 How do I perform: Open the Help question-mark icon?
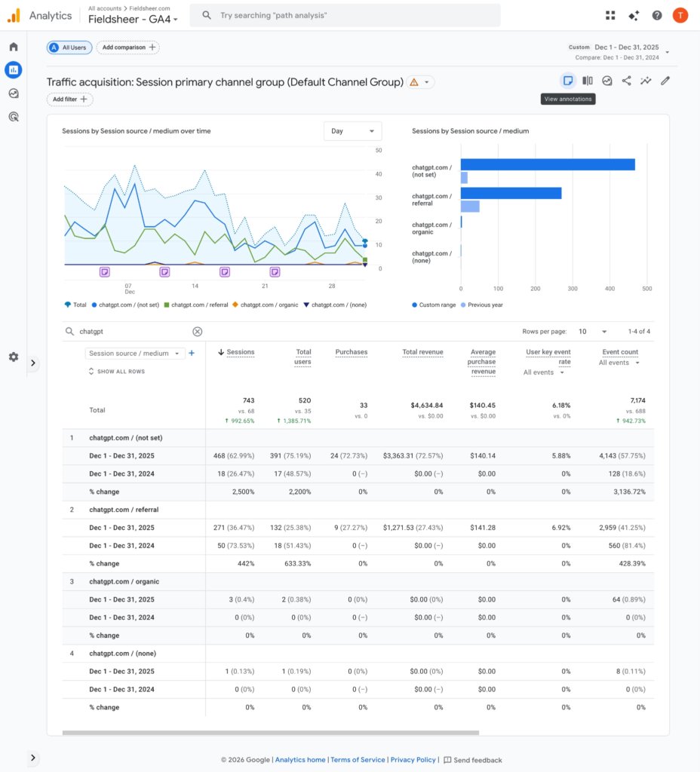click(657, 15)
